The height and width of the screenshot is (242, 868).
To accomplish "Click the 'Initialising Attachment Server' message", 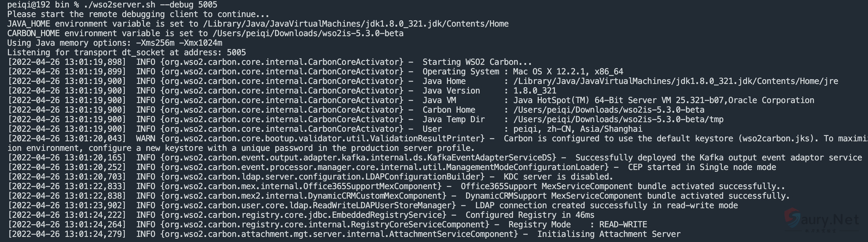I will 609,234.
